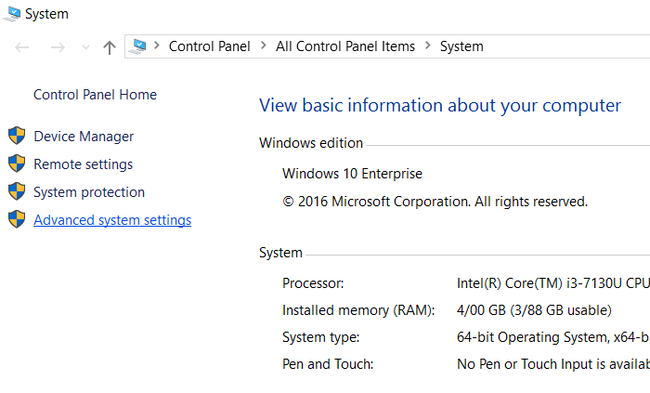Image resolution: width=650 pixels, height=393 pixels.
Task: Select the System breadcrumb item
Action: coord(461,46)
